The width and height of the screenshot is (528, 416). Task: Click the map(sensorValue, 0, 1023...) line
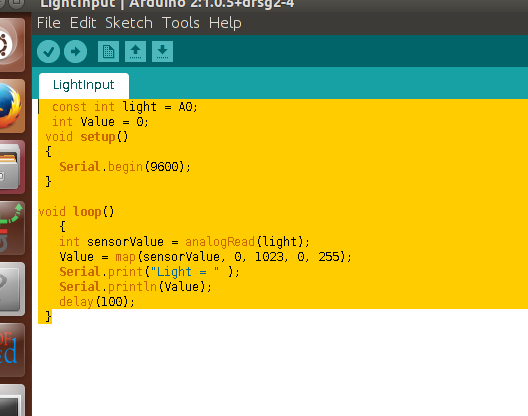coord(205,257)
